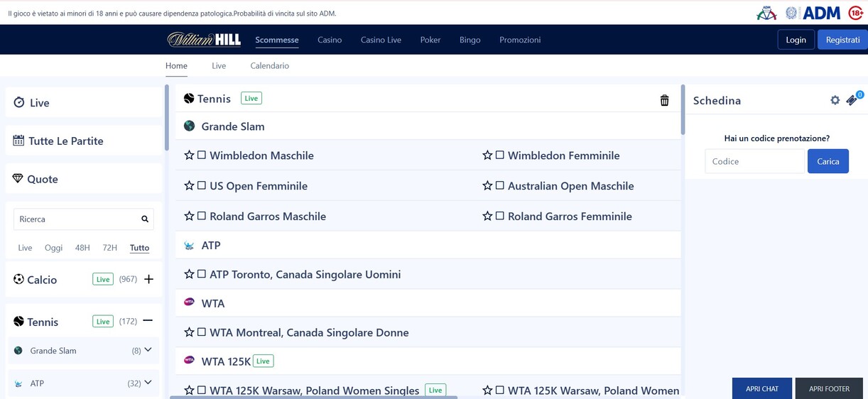Click the calendar icon beside Tutte Le Partite
Viewport: 868px width, 399px height.
(18, 141)
